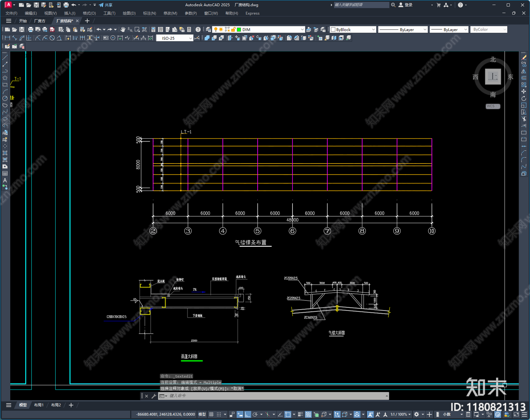Select the Multiline Text 'A' tool
The width and height of the screenshot is (530, 420).
click(5, 180)
